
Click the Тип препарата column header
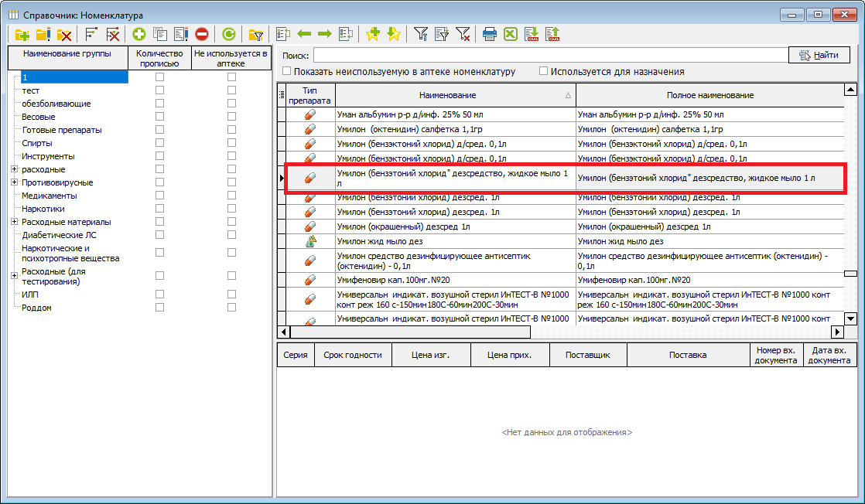click(x=309, y=95)
